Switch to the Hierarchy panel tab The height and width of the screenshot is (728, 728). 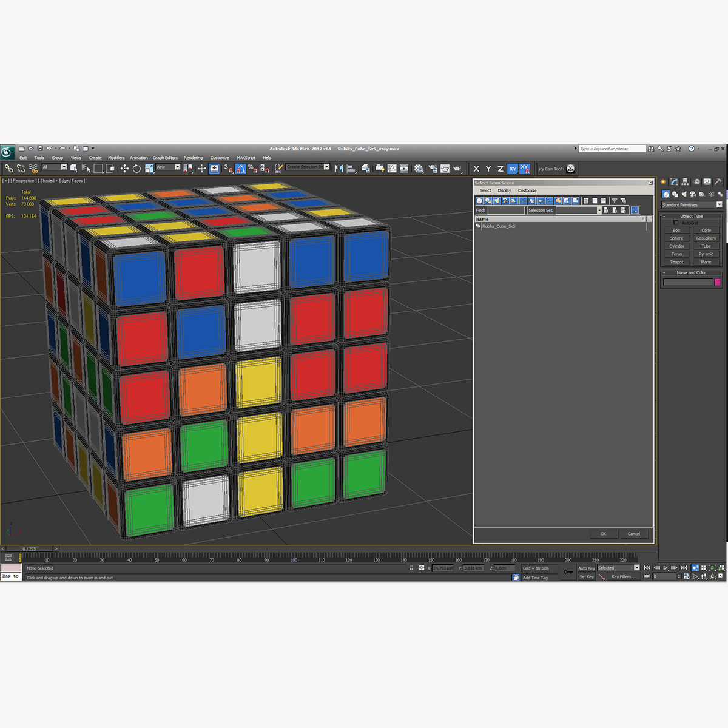pyautogui.click(x=685, y=181)
